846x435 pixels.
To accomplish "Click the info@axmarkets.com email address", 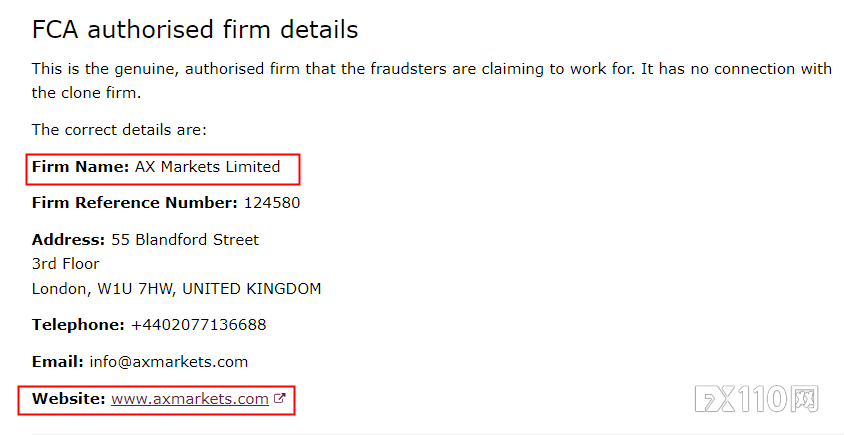I will (x=168, y=362).
